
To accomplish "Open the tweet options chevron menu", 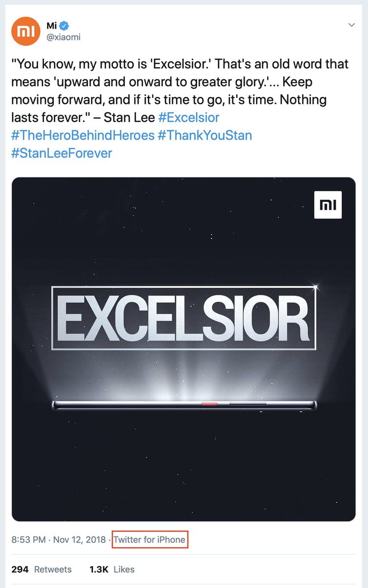I will [x=351, y=25].
